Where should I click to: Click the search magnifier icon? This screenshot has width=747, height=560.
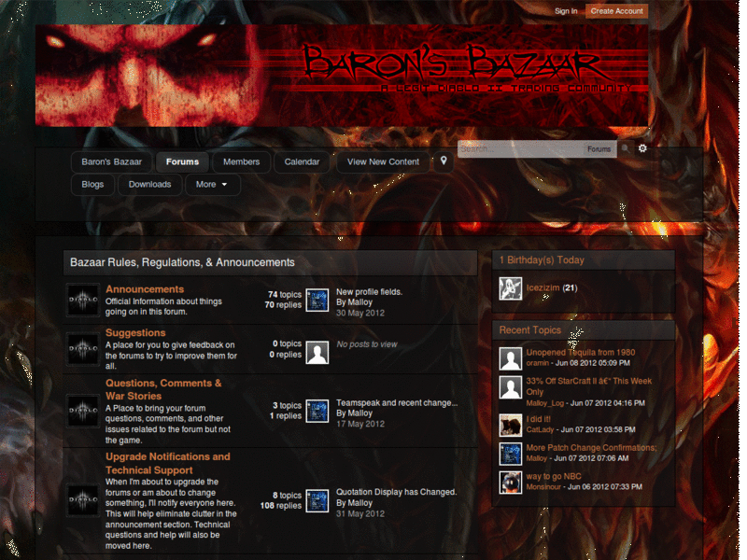coord(625,148)
